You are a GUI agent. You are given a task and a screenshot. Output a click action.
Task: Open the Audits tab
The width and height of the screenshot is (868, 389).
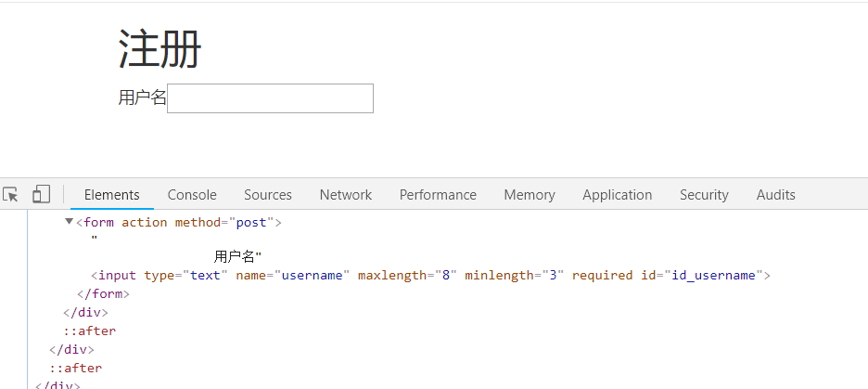[775, 195]
